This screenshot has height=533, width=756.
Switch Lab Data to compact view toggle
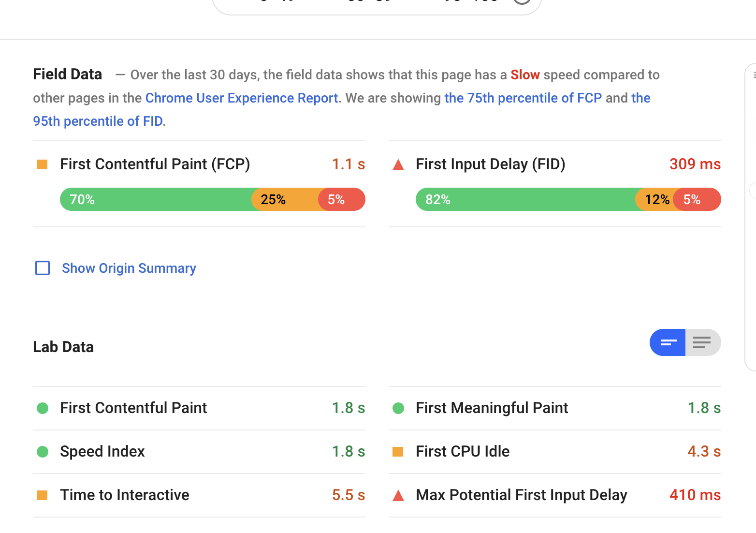point(668,342)
